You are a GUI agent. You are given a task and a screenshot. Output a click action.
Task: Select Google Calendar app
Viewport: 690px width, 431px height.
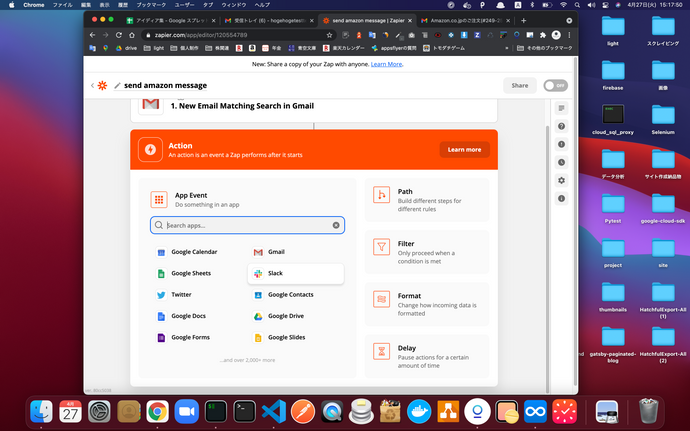click(x=199, y=252)
